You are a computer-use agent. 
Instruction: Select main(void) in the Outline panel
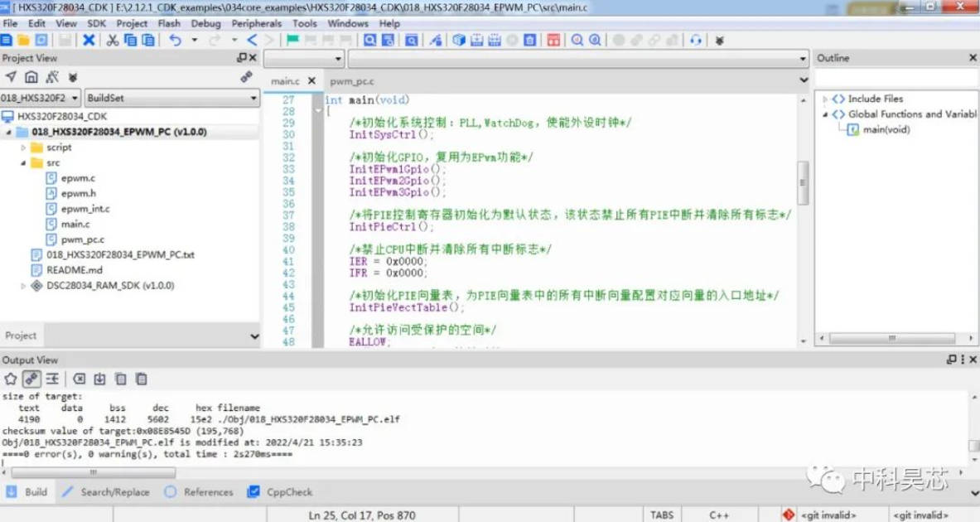(x=886, y=130)
